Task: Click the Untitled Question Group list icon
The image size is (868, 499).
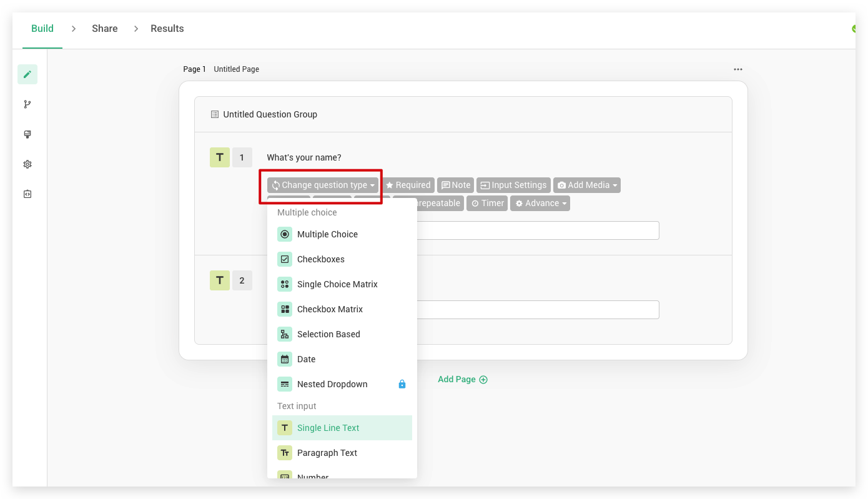Action: pos(215,114)
